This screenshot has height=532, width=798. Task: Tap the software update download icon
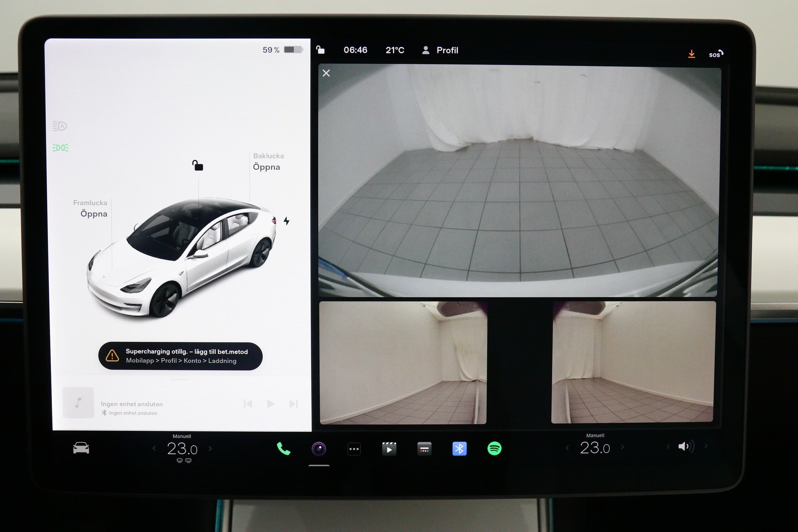coord(691,54)
